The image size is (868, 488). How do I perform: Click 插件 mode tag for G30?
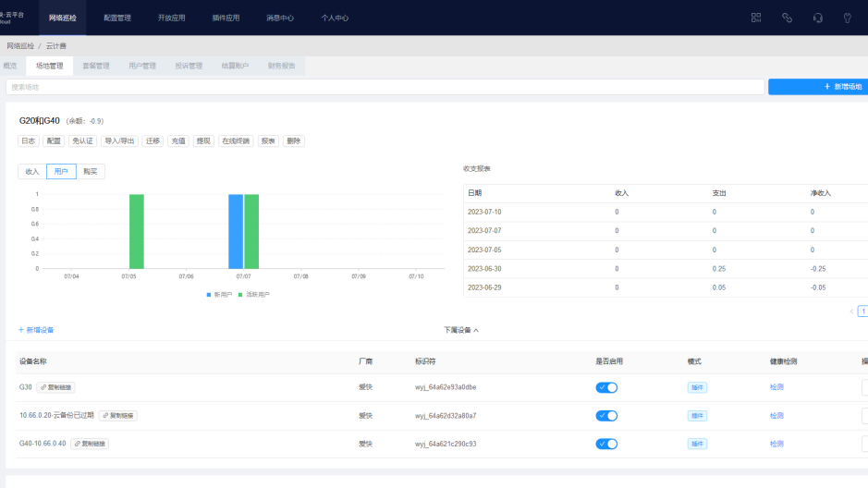pos(697,387)
